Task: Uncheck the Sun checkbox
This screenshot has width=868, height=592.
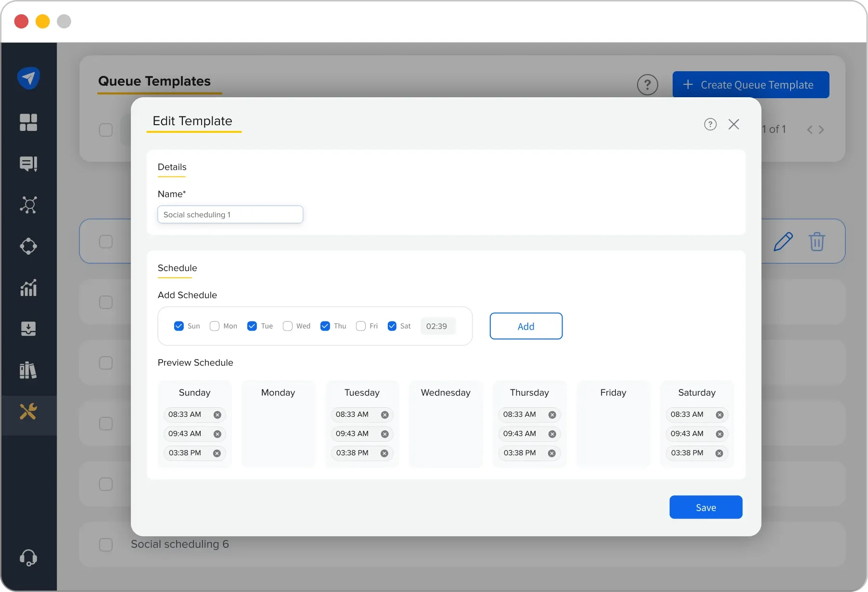Action: (x=179, y=326)
